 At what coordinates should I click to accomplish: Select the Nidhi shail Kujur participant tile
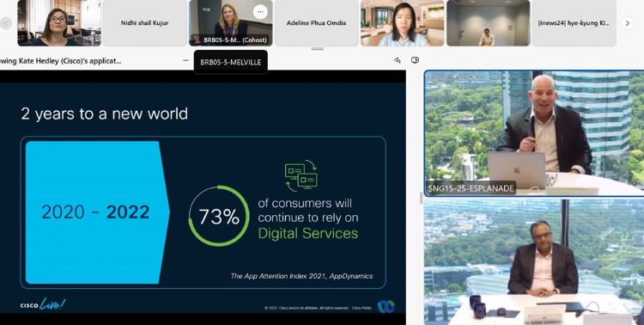coord(144,23)
